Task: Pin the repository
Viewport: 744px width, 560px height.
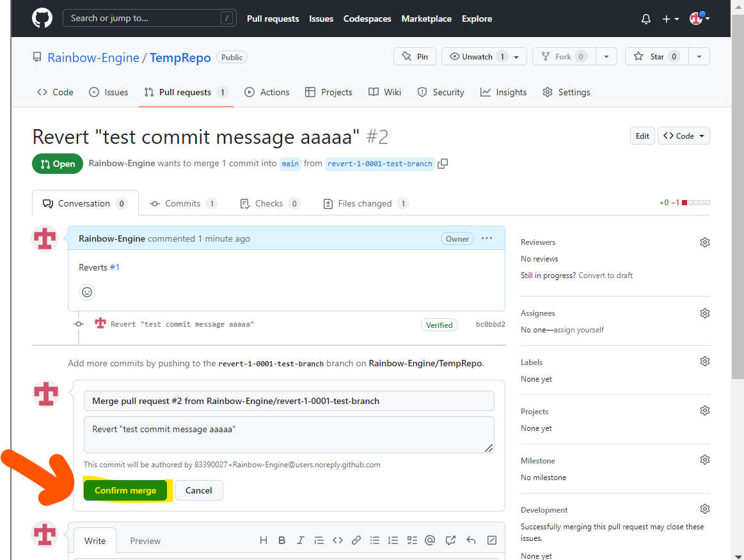Action: (x=415, y=56)
